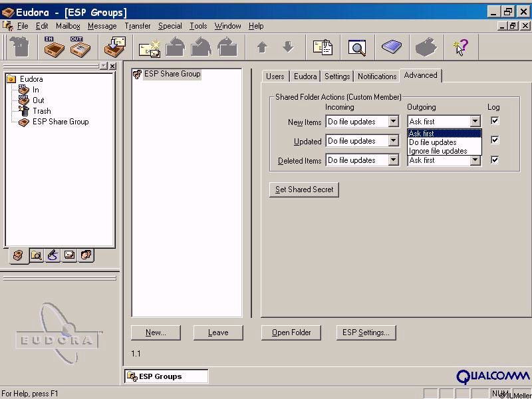Click the Reply toolbar icon
532x399 pixels.
point(176,47)
